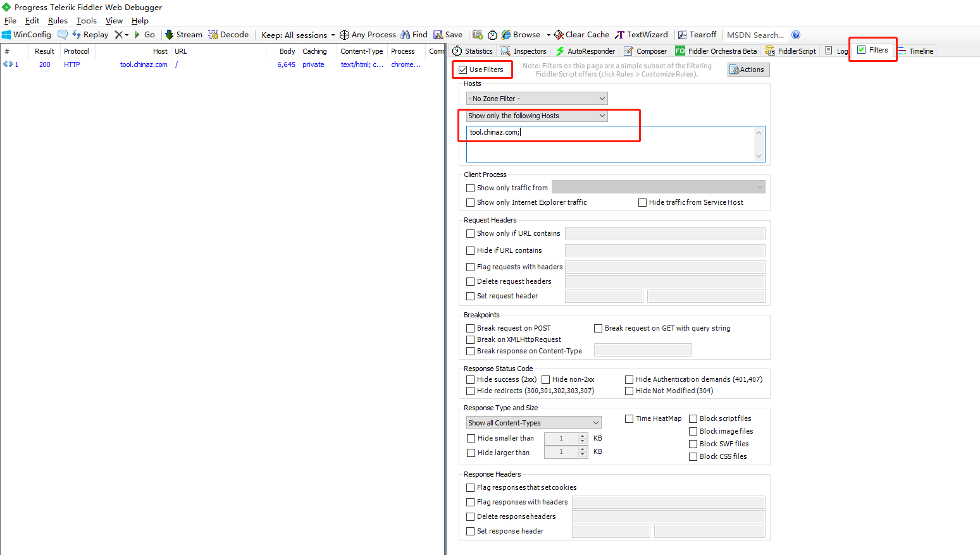The width and height of the screenshot is (980, 555).
Task: Click the Decode toolbar icon
Action: pyautogui.click(x=213, y=35)
